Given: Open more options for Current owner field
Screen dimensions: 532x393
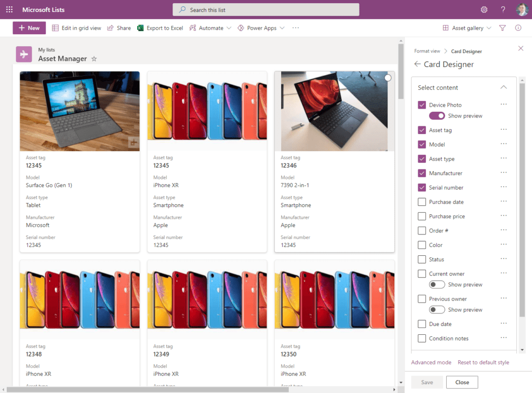Looking at the screenshot, I should tap(503, 273).
